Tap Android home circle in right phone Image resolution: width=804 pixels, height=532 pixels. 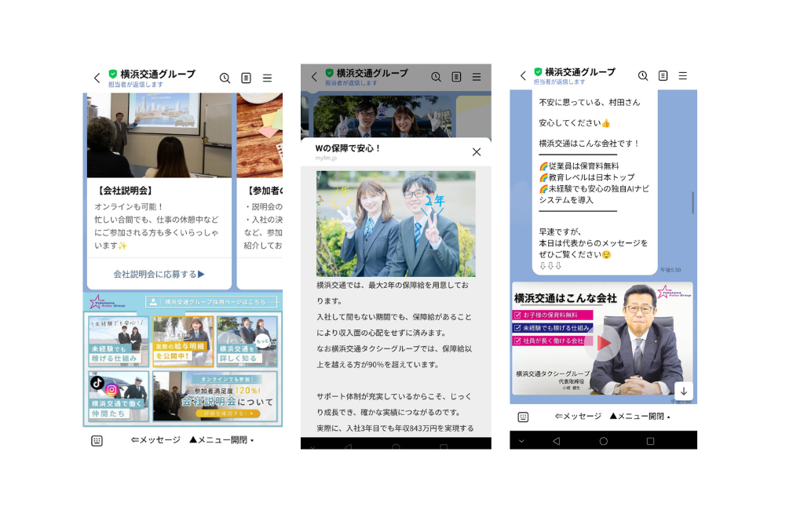point(604,441)
